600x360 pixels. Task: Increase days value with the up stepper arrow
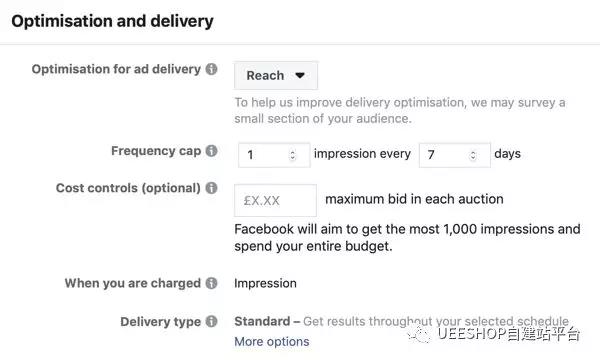click(473, 152)
